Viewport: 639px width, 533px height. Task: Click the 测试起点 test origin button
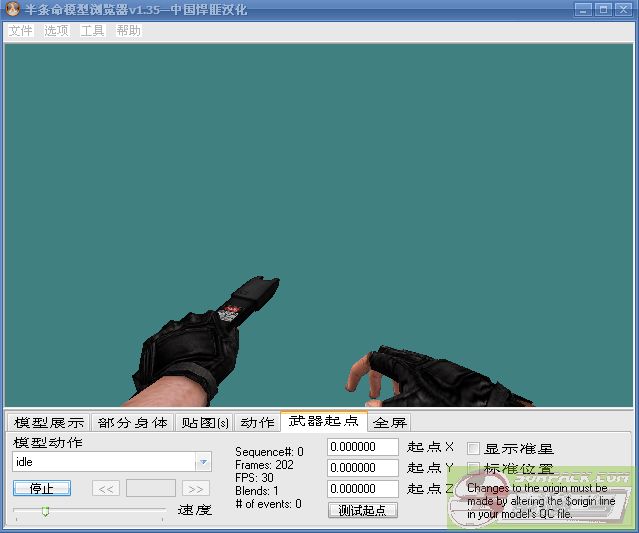(362, 510)
